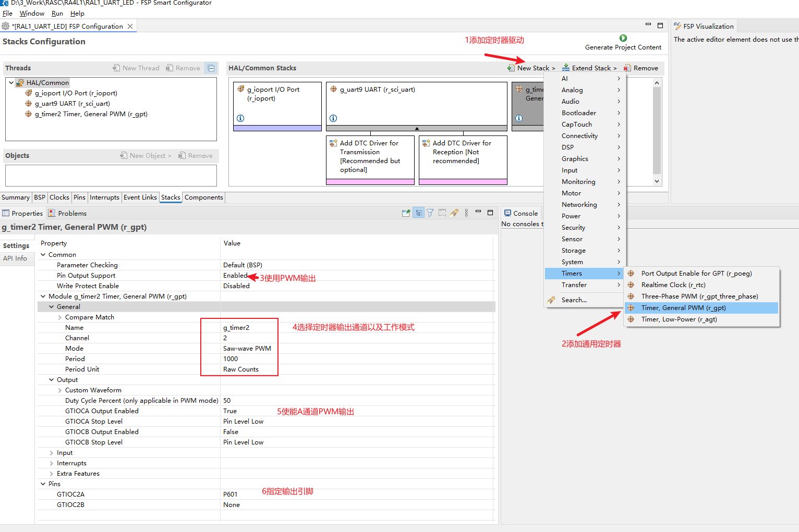Click the info icon on g_uart9 stack

click(333, 118)
